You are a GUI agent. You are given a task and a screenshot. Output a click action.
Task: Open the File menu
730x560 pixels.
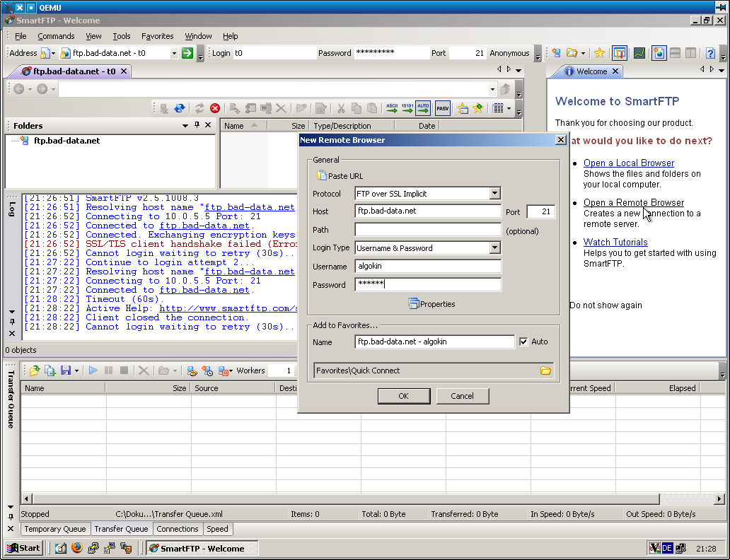click(x=21, y=36)
